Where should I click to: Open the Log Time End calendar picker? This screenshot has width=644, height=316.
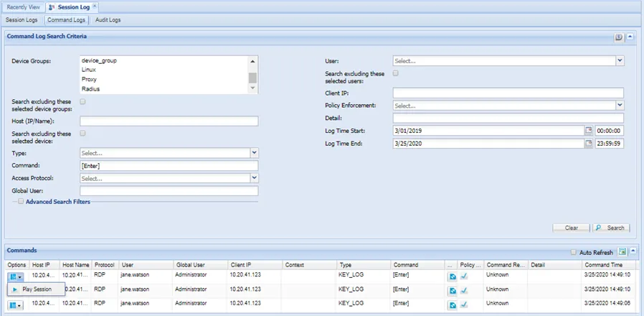589,144
